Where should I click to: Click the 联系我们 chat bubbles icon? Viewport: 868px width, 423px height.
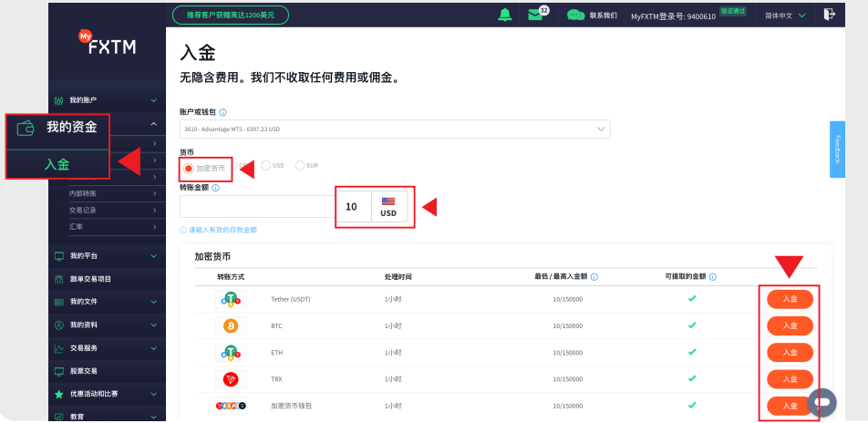click(x=575, y=15)
